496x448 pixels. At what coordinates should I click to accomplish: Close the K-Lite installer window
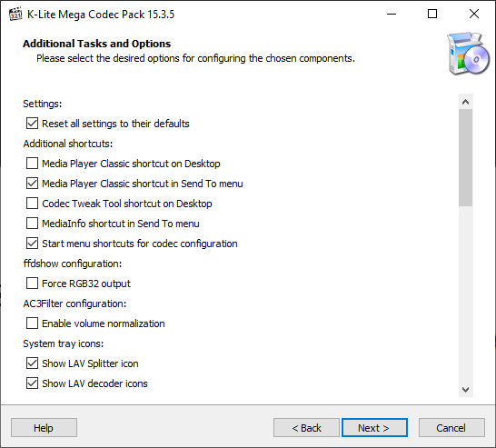474,15
